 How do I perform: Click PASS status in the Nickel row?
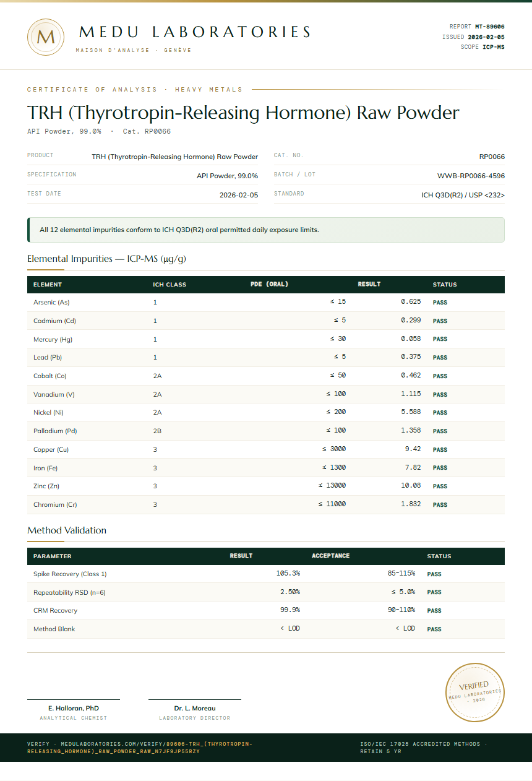[x=440, y=413]
